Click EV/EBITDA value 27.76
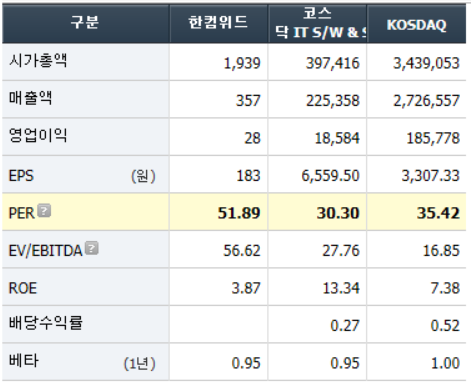 341,251
